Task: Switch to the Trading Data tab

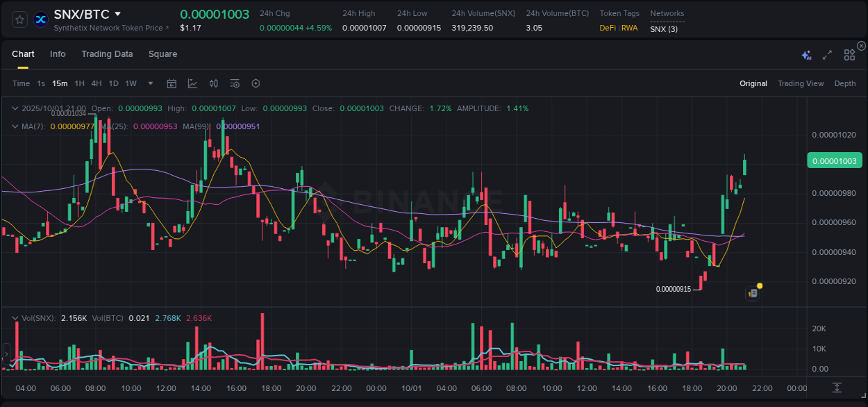Action: (x=107, y=53)
